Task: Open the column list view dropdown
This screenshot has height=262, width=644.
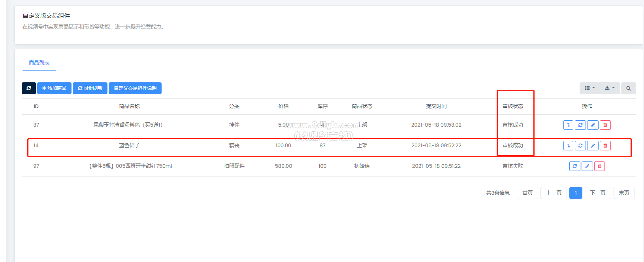Action: coord(589,88)
